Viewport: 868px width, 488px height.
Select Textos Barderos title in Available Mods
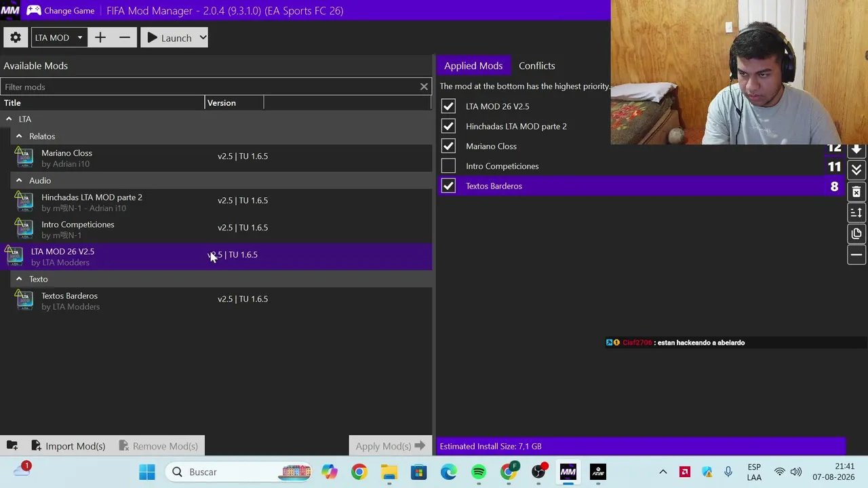tap(69, 296)
